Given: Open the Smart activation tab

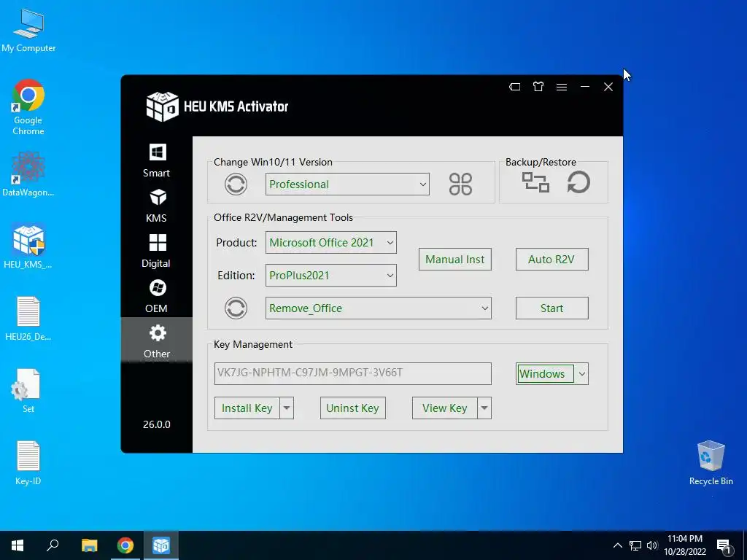Looking at the screenshot, I should point(157,160).
